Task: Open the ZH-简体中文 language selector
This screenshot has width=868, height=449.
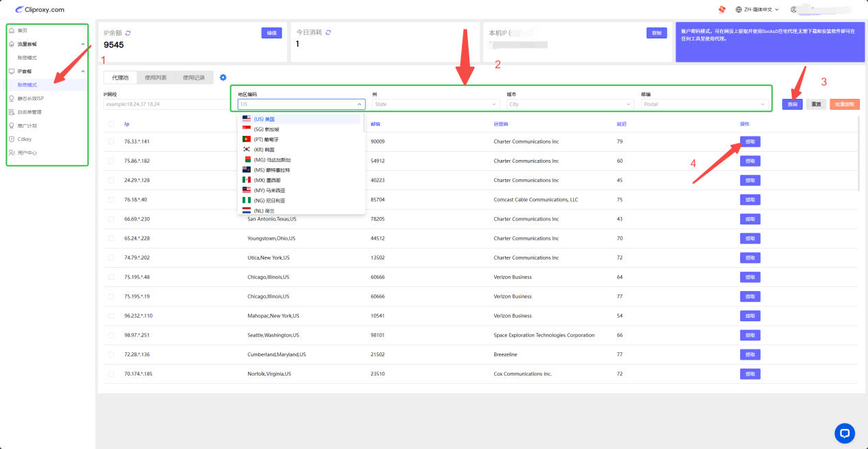Action: click(x=757, y=10)
